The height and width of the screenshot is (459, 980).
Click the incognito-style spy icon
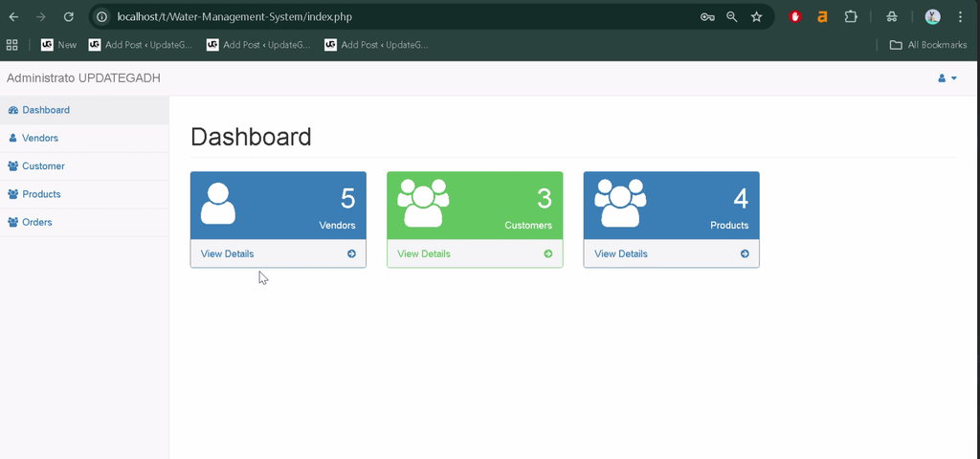[892, 17]
